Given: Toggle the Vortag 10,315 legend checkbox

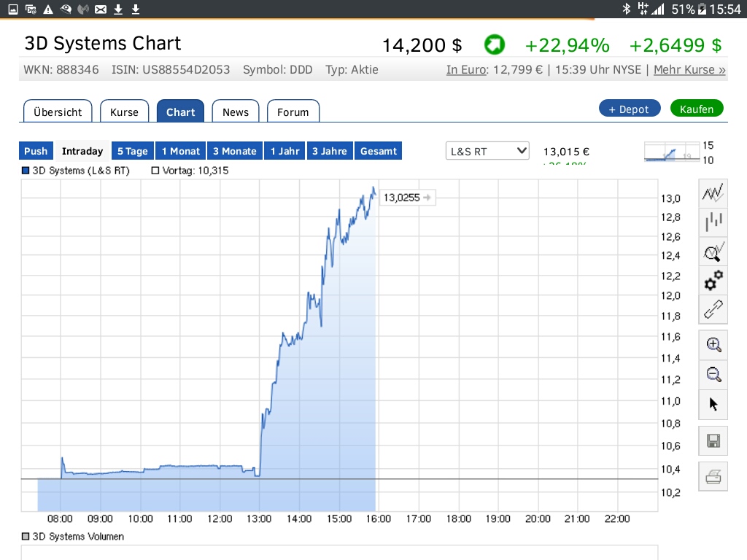Looking at the screenshot, I should [x=155, y=171].
